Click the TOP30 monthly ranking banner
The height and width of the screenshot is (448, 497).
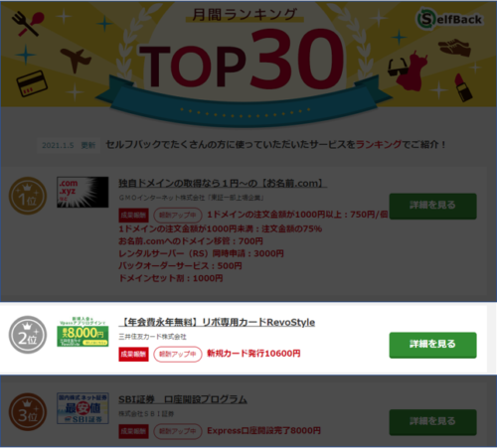pyautogui.click(x=248, y=65)
